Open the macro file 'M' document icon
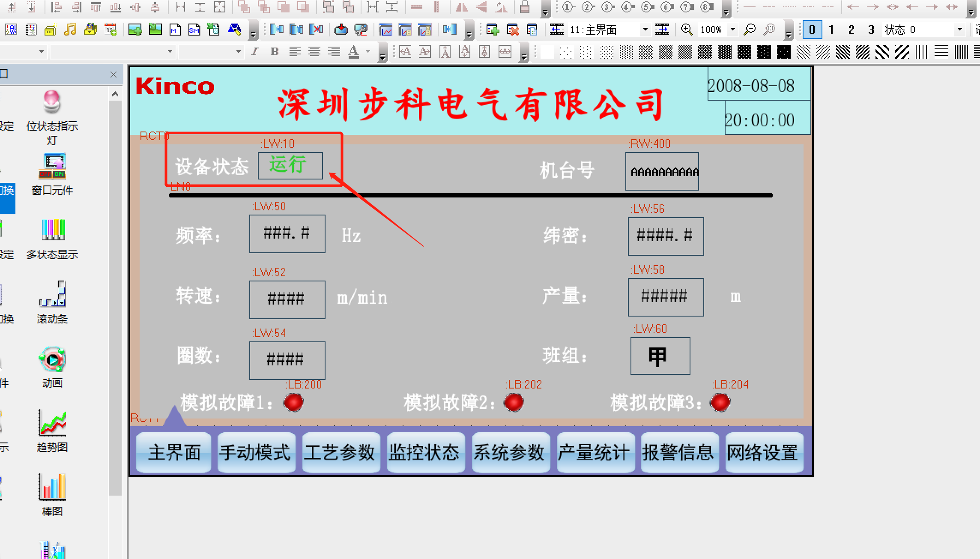Screen dimensions: 980x559 coord(175,30)
